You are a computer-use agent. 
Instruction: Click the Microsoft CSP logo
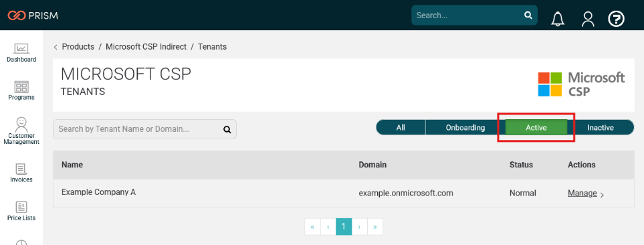click(x=581, y=84)
